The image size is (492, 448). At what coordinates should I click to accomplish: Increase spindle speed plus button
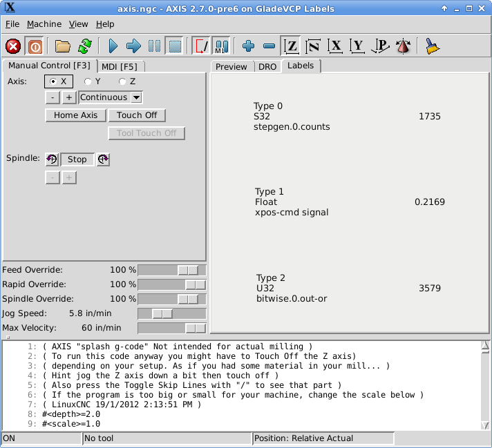click(69, 178)
